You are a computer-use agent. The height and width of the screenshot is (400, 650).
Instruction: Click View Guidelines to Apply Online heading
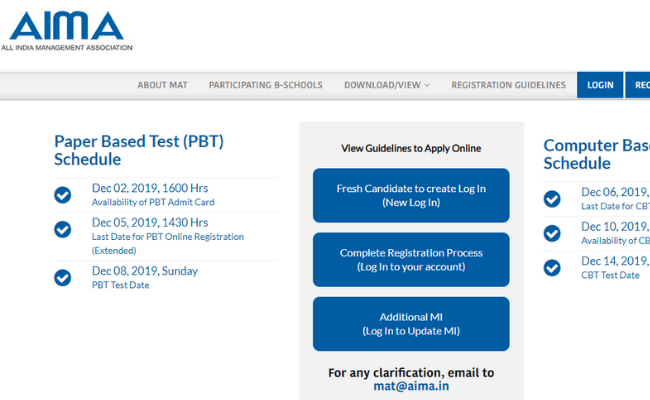click(411, 148)
